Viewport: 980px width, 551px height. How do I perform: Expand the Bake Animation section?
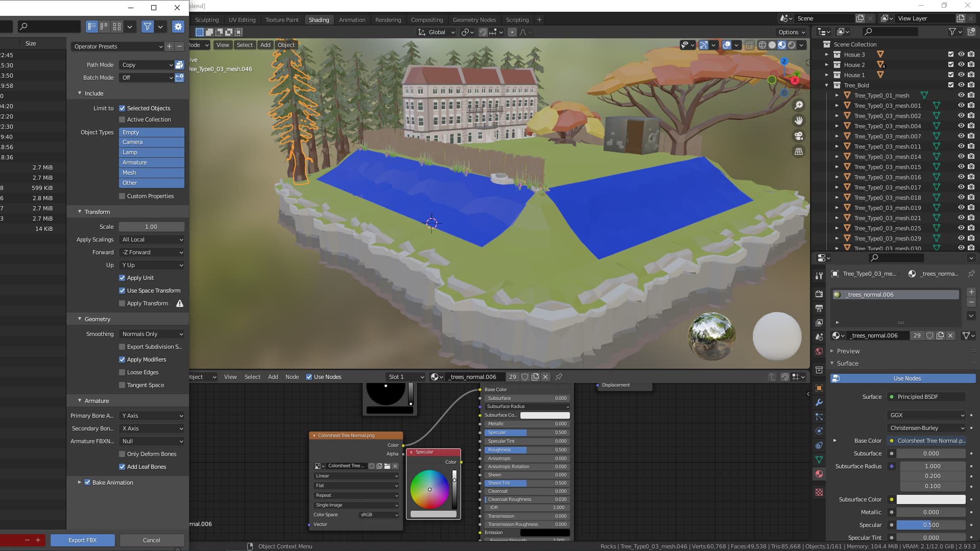coord(80,483)
